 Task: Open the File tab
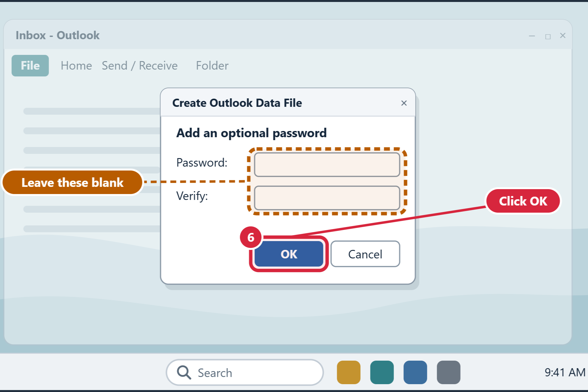point(30,66)
